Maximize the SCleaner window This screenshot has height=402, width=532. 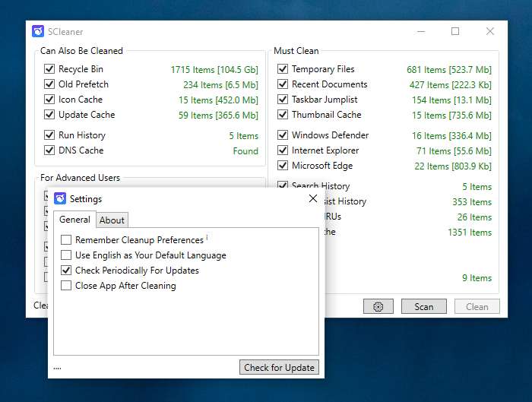[455, 31]
